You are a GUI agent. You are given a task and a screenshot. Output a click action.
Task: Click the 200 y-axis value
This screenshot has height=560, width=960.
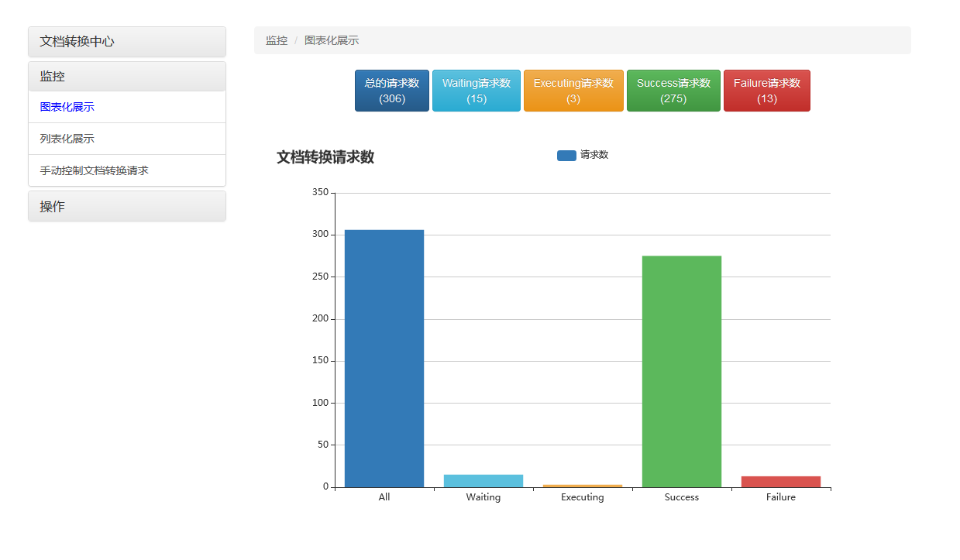tap(320, 318)
